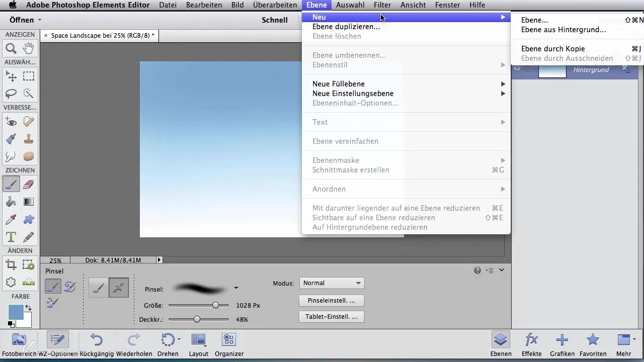Adjust the Größe brush size slider
The height and width of the screenshot is (362, 644).
pyautogui.click(x=215, y=305)
